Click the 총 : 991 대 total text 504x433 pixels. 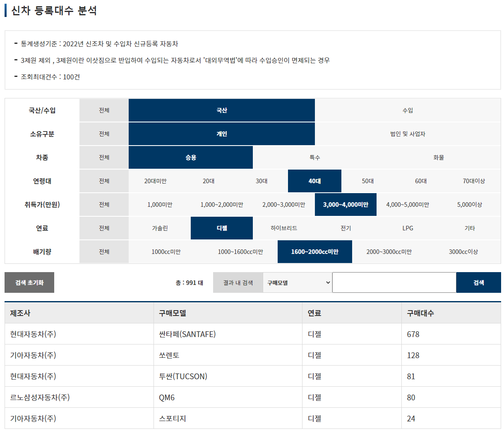point(189,283)
